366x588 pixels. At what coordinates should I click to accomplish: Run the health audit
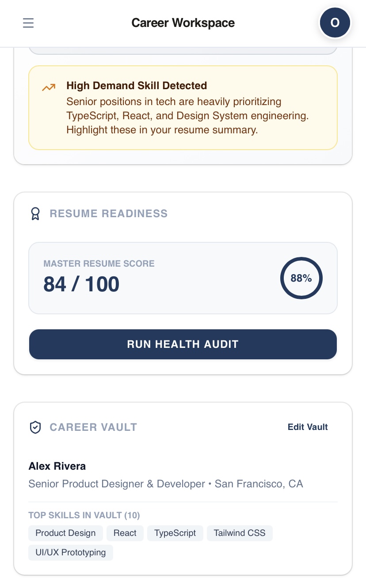183,344
